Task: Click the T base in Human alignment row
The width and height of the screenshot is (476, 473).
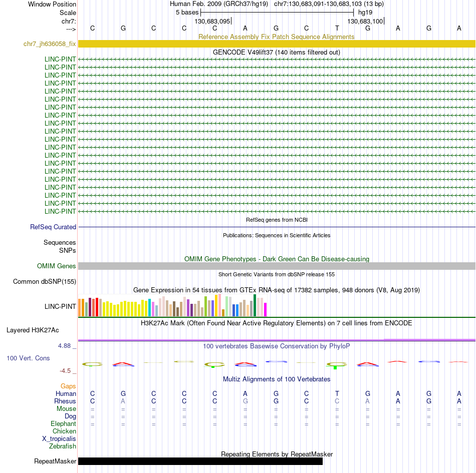Action: [337, 393]
